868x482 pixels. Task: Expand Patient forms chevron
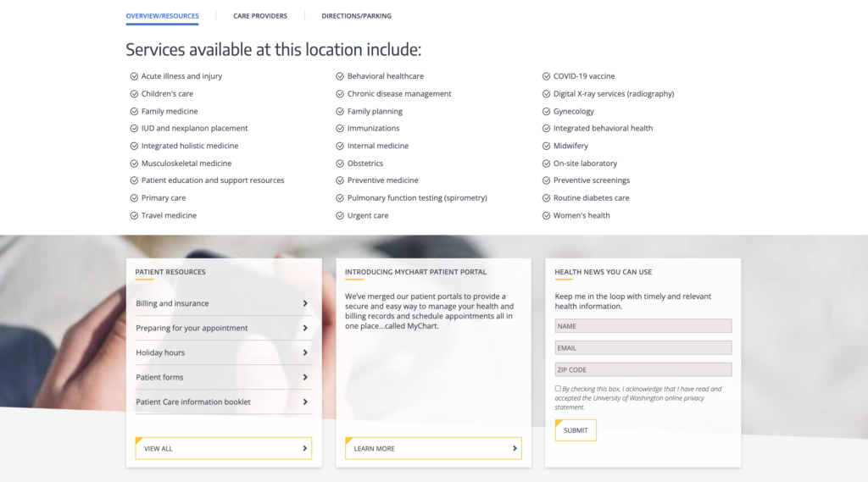click(305, 378)
